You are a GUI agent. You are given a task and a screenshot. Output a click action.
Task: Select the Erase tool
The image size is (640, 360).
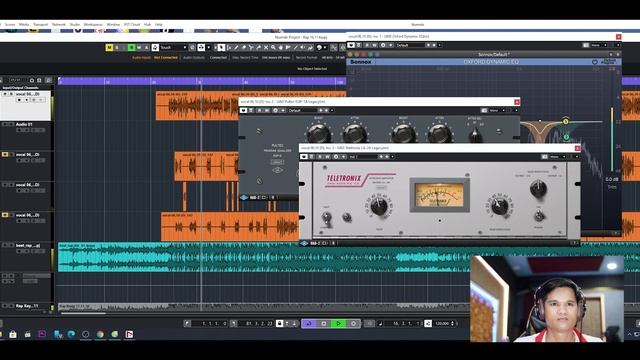[244, 48]
